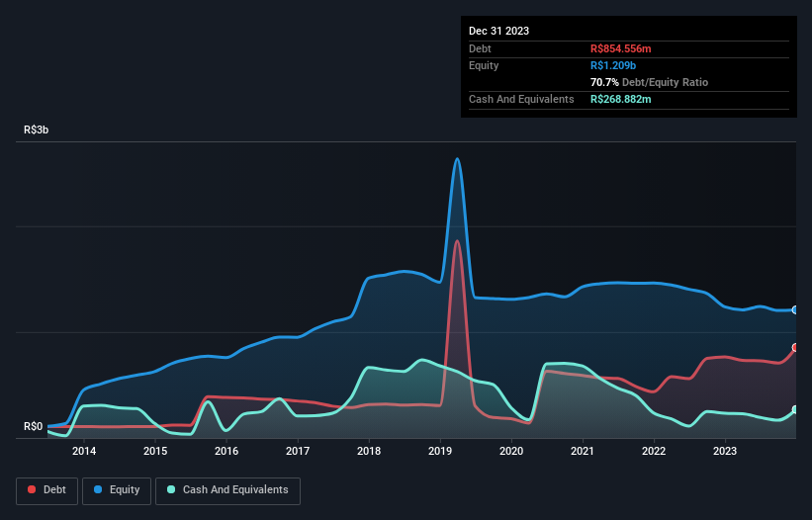
Task: Select the 2019 x-axis label
Action: click(x=440, y=451)
